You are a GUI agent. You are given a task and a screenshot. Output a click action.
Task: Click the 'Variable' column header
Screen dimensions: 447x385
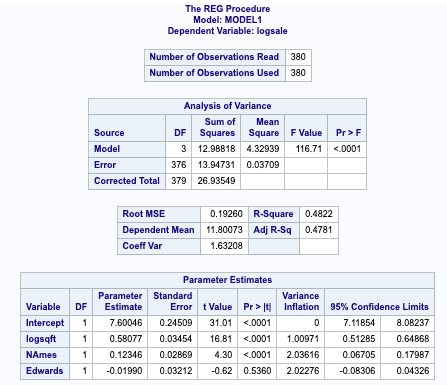[43, 307]
